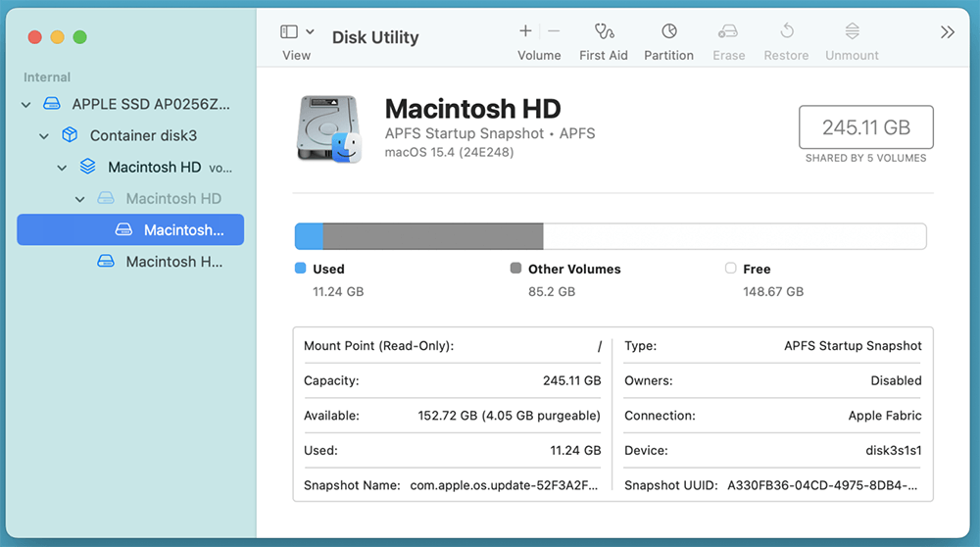Click the Restore arrow icon
This screenshot has width=980, height=547.
point(787,30)
